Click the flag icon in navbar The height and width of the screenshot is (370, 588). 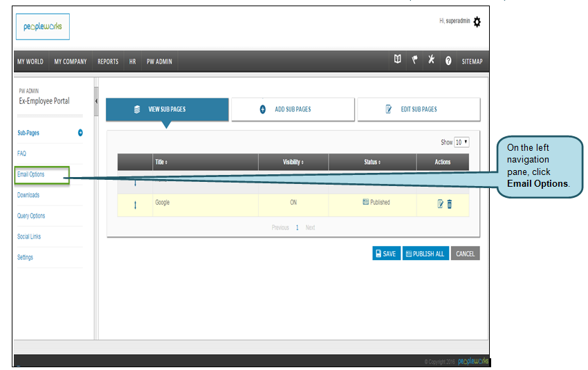tap(415, 60)
